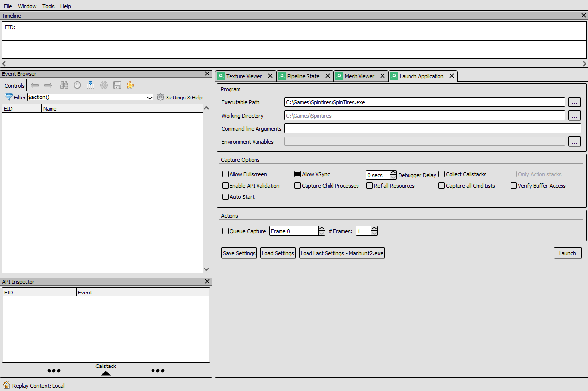Expand the Callstack panel arrow
The image size is (588, 391).
click(105, 373)
